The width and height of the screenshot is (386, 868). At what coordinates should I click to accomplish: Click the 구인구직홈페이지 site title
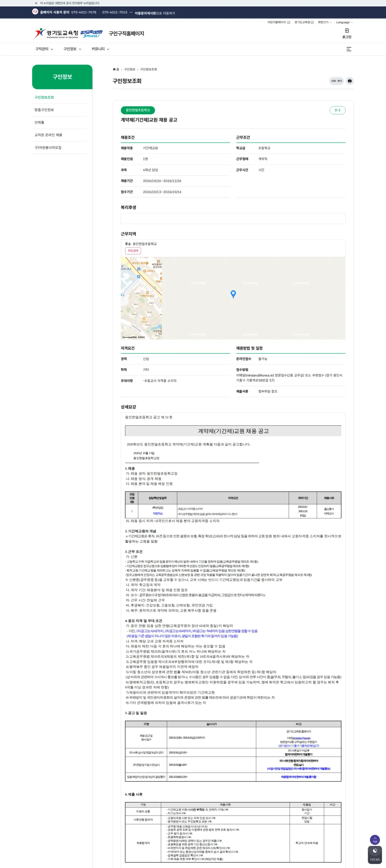pos(127,34)
